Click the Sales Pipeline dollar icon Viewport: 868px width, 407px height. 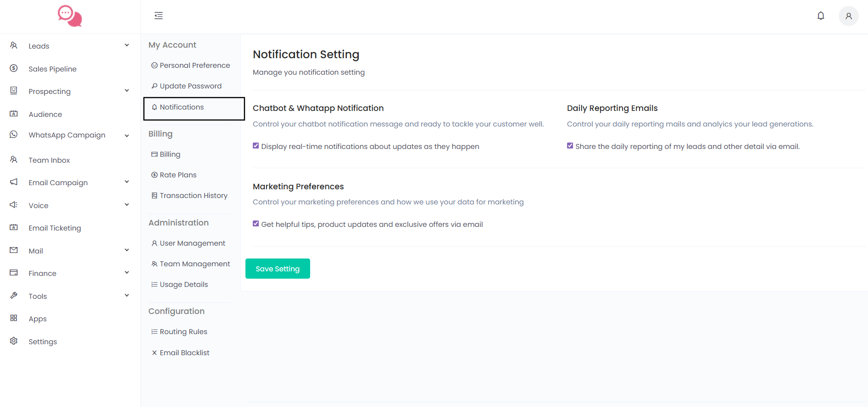point(14,68)
